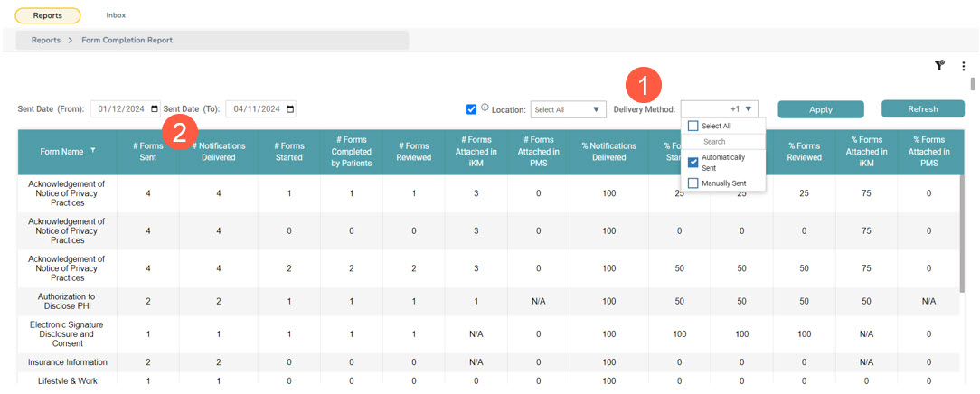Open calendar picker for Sent Date From
The height and width of the screenshot is (394, 980).
coord(155,109)
